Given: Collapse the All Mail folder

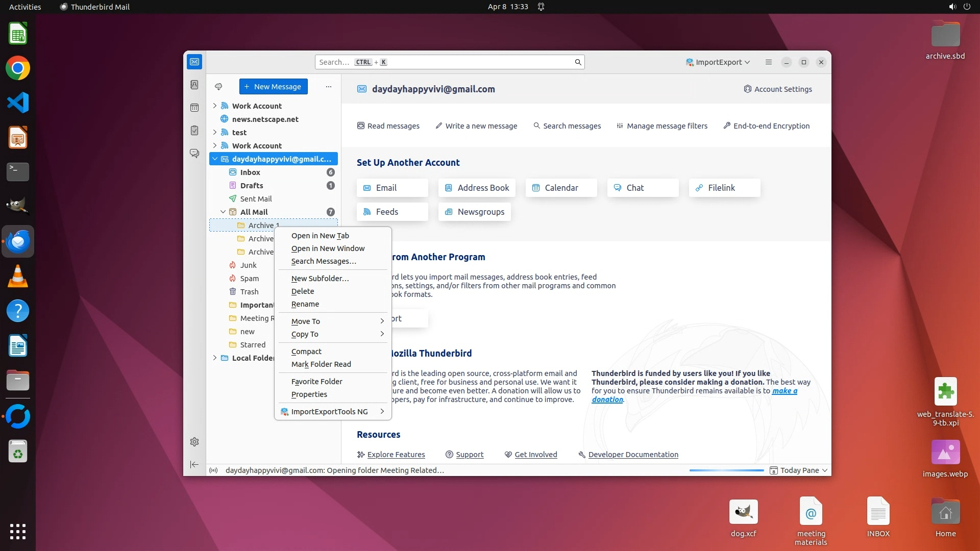Looking at the screenshot, I should (x=223, y=212).
